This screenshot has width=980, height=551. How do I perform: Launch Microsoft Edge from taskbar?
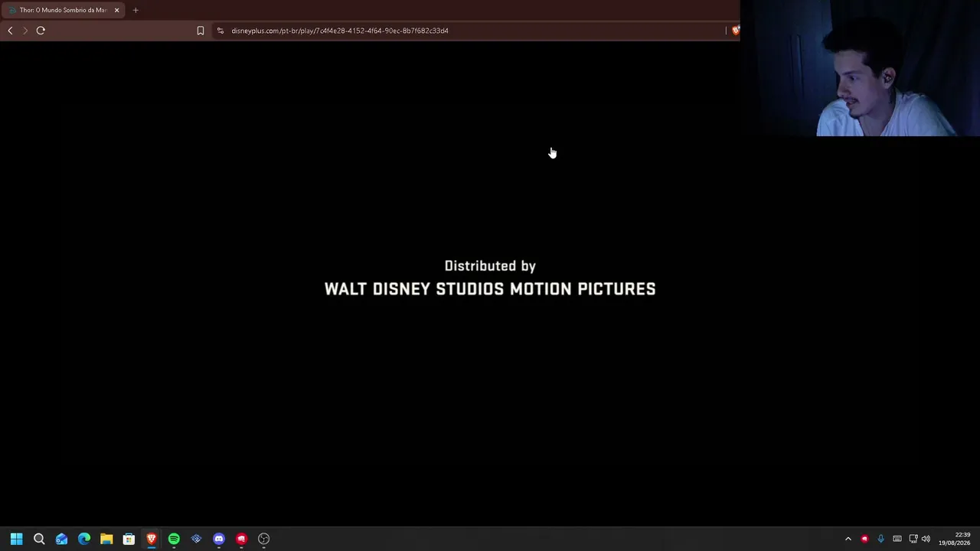[x=84, y=539]
